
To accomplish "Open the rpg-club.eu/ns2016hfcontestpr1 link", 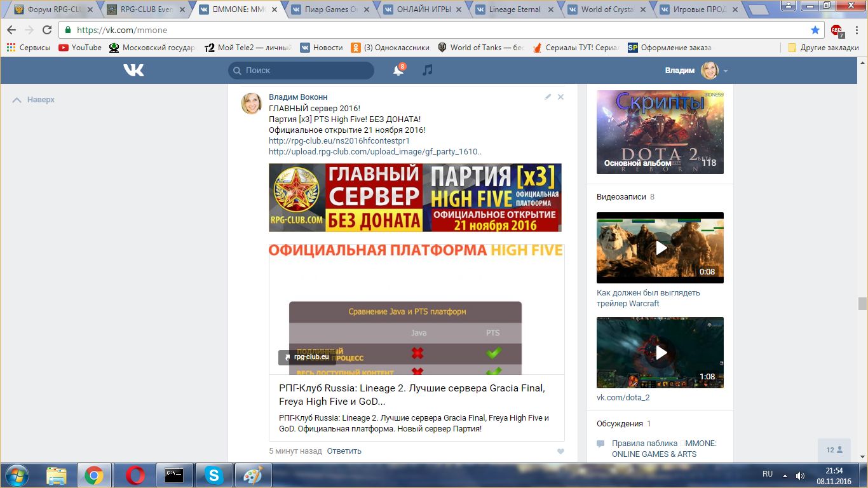I will tap(339, 141).
